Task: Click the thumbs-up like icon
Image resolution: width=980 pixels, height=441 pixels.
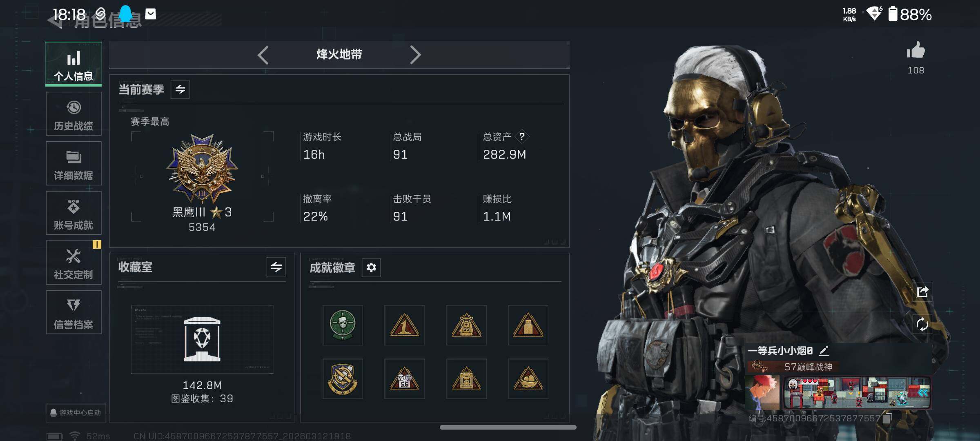Action: click(916, 51)
